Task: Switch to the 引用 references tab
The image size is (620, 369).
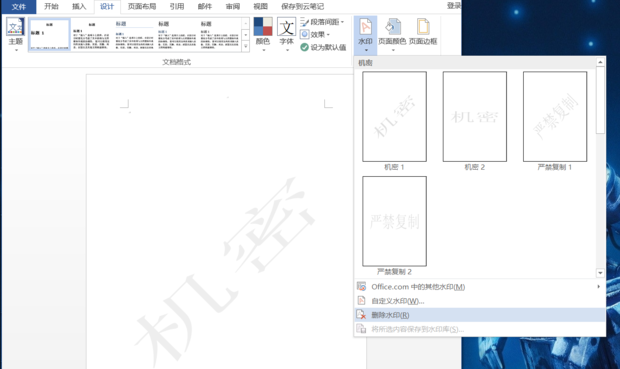Action: (x=177, y=6)
